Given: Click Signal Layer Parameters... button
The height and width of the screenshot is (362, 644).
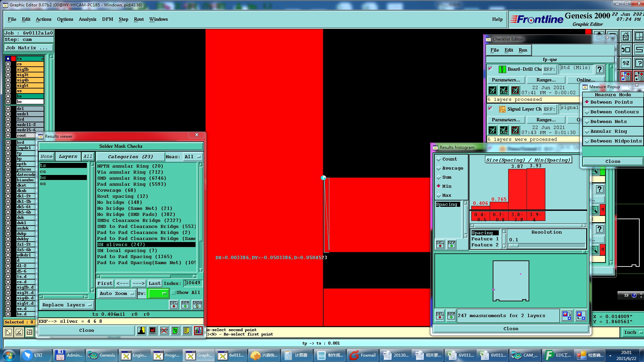Looking at the screenshot, I should pos(506,120).
